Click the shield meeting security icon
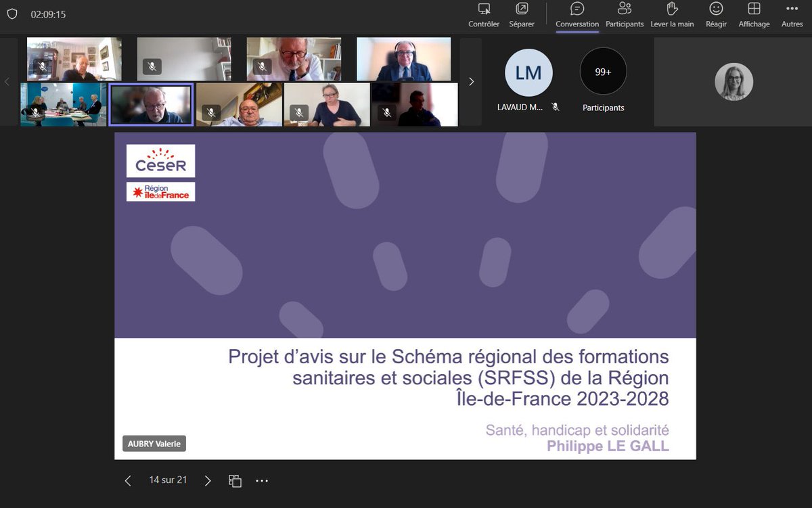This screenshot has width=812, height=508. (12, 14)
